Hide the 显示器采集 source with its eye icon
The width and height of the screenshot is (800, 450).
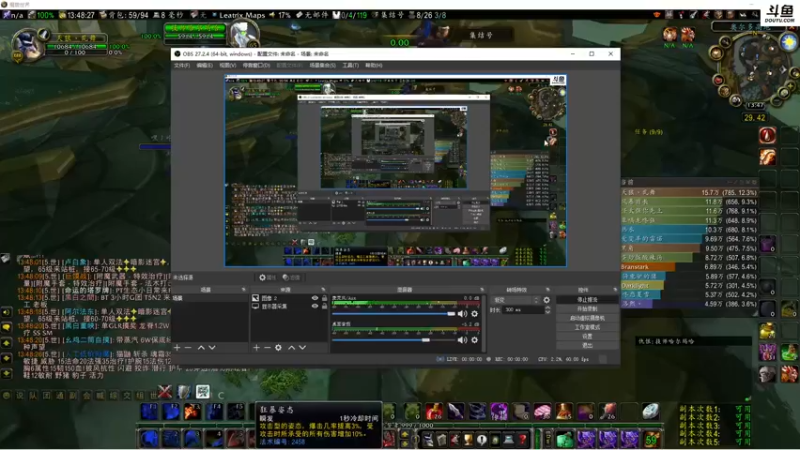pyautogui.click(x=314, y=306)
